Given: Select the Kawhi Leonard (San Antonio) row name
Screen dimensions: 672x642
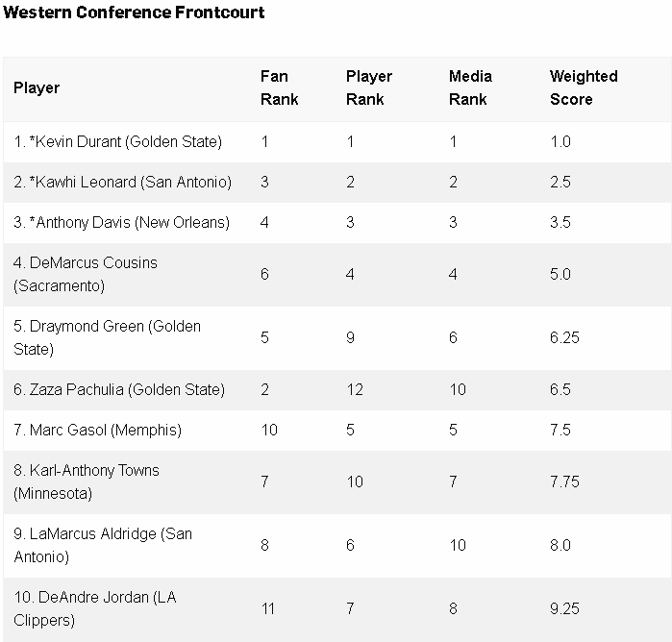Looking at the screenshot, I should [122, 182].
